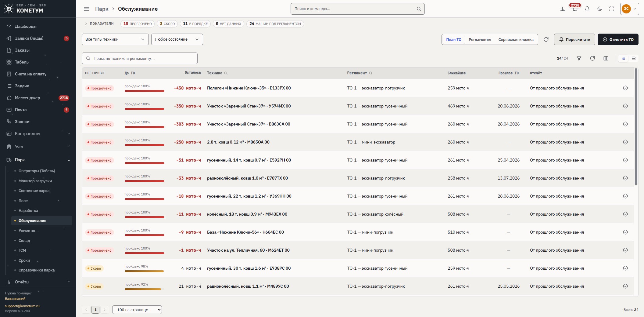
Task: Switch to compact list view
Action: click(624, 58)
